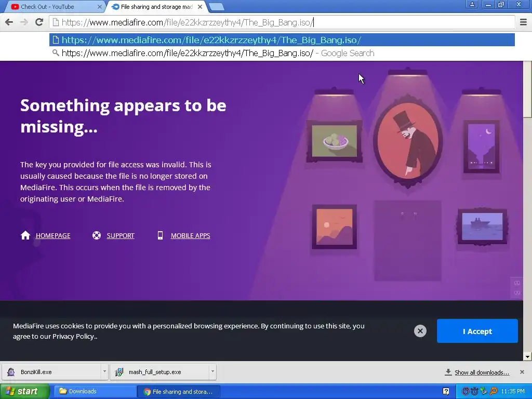Click the lifebuoy icon beside SUPPORT
The image size is (532, 399).
click(x=97, y=235)
